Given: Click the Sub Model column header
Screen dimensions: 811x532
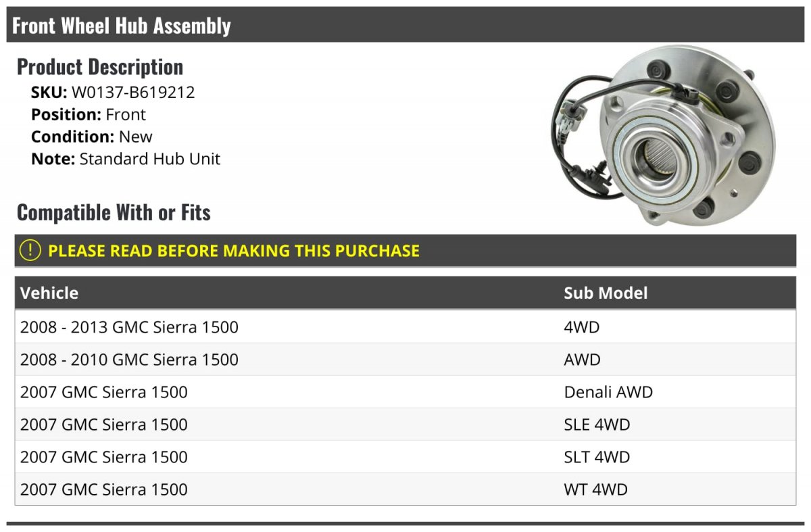Looking at the screenshot, I should [606, 293].
